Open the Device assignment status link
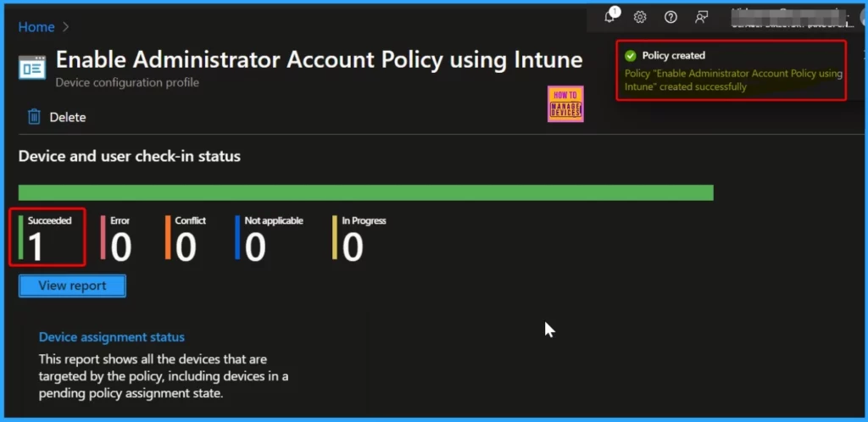868x422 pixels. click(112, 336)
